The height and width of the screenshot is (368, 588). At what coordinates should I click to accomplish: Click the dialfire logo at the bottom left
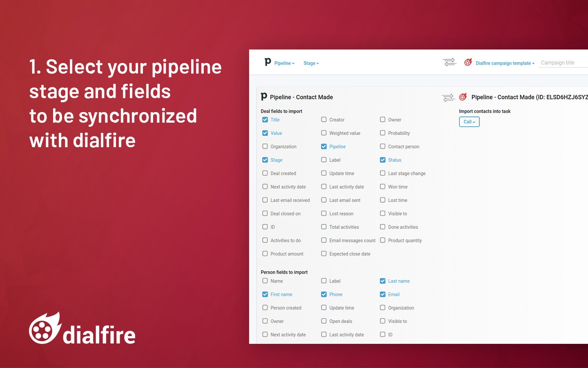tap(82, 328)
